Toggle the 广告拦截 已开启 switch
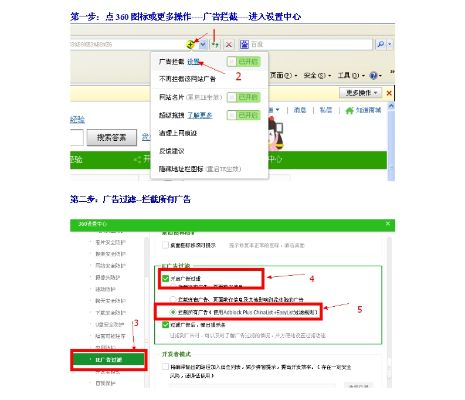465x400 pixels. click(244, 62)
